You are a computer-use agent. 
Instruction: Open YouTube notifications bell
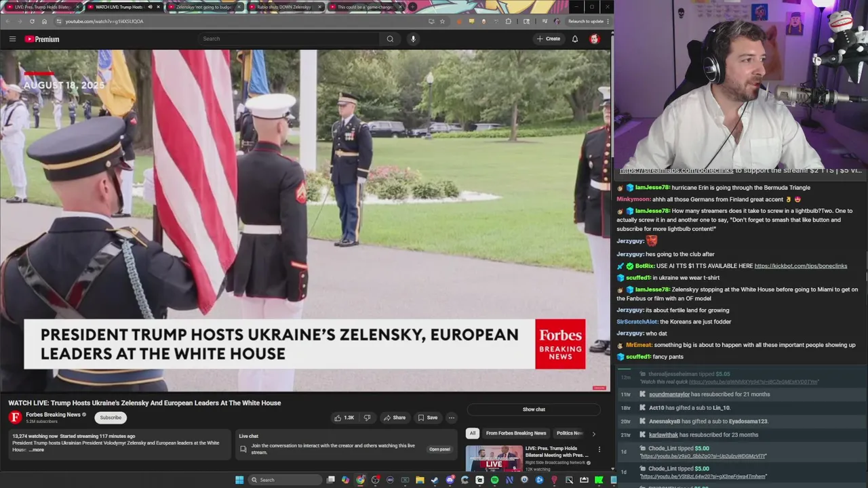click(575, 39)
